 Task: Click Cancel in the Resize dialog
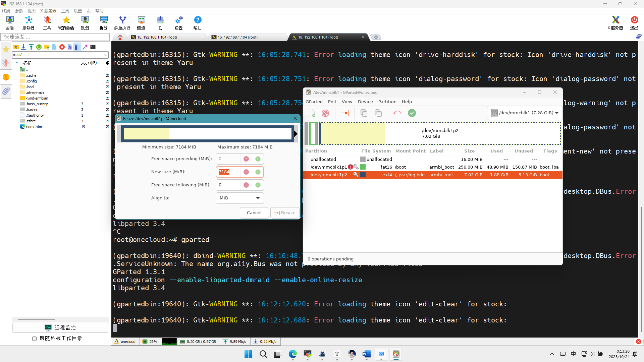coord(254,213)
